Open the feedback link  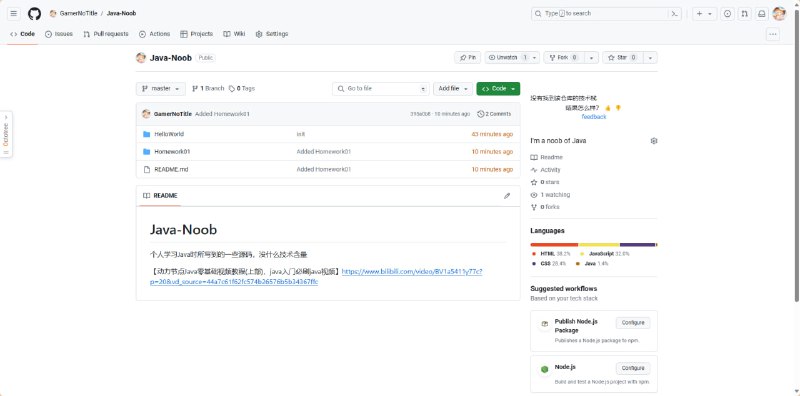[593, 117]
